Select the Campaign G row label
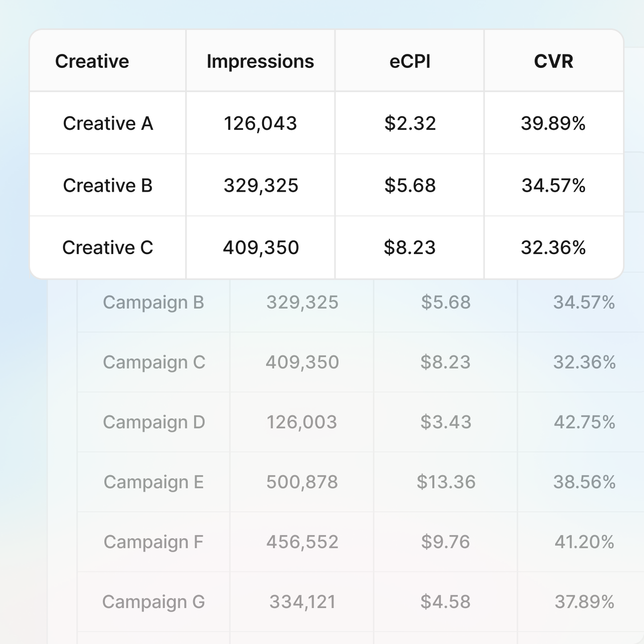This screenshot has height=644, width=644. [x=153, y=602]
